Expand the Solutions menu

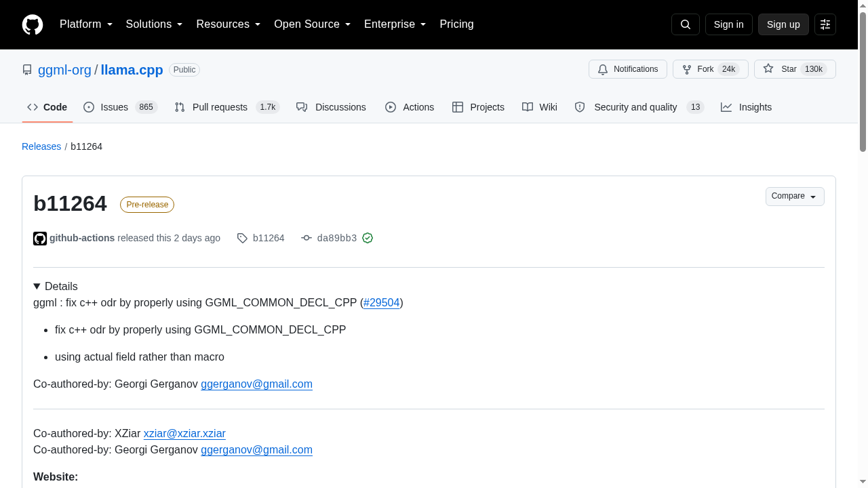(x=155, y=24)
